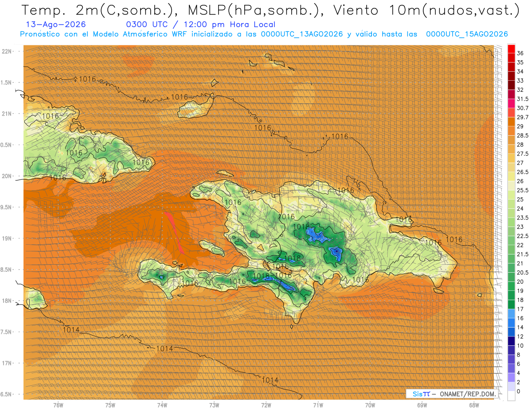
Task: Click the bright red swatch above 36
Action: (x=511, y=49)
